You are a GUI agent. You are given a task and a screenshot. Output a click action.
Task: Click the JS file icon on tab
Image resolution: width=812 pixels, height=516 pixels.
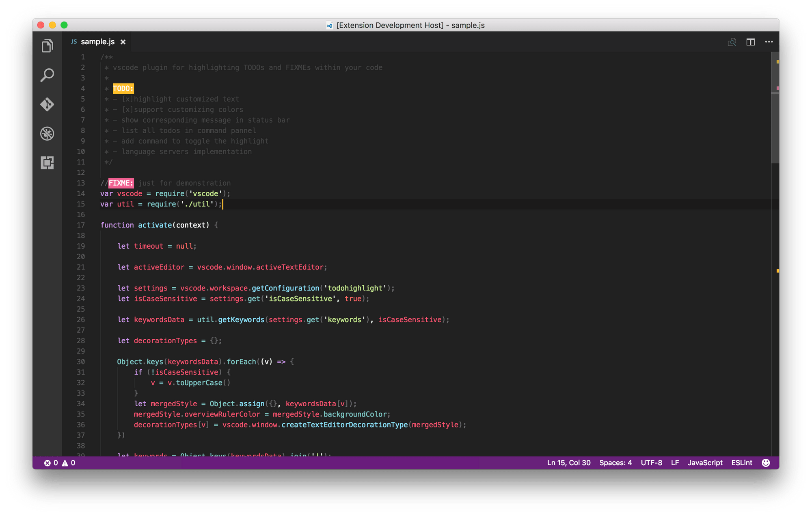(x=74, y=41)
